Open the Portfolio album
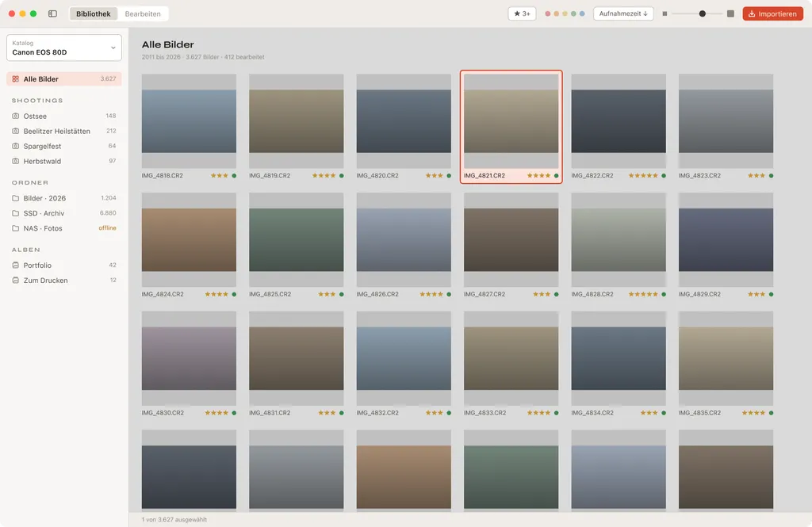Viewport: 812px width, 527px height. pyautogui.click(x=64, y=265)
